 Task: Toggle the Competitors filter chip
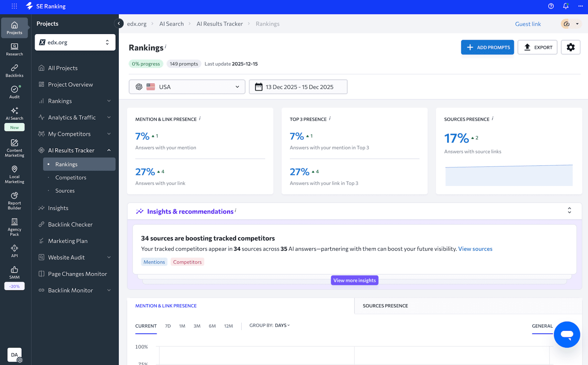(x=187, y=262)
